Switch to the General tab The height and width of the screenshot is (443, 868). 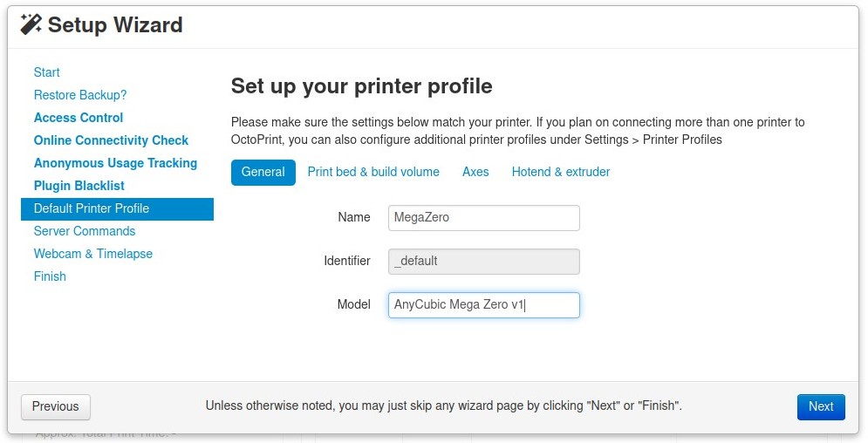pyautogui.click(x=263, y=172)
